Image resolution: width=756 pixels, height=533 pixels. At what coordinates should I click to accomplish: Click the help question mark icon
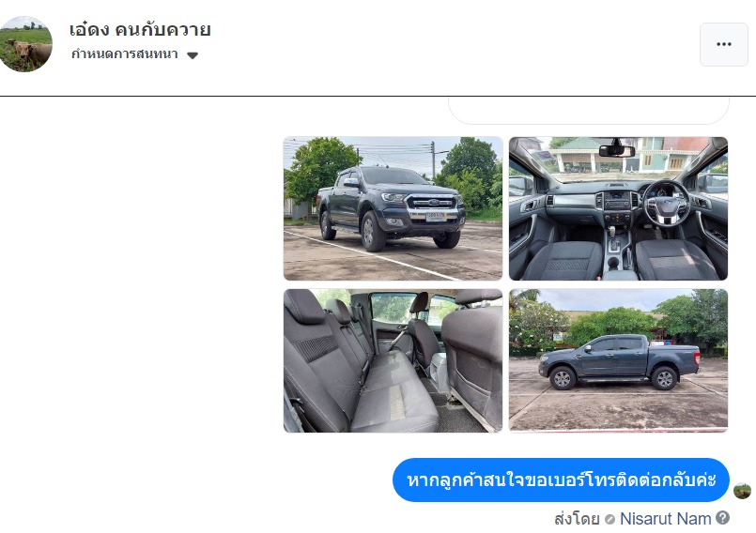point(722,518)
